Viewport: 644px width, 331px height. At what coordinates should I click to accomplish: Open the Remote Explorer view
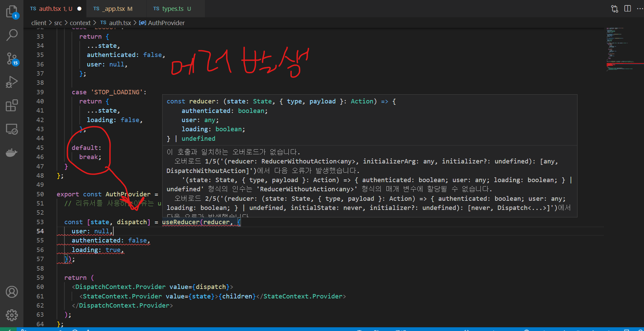[x=12, y=129]
